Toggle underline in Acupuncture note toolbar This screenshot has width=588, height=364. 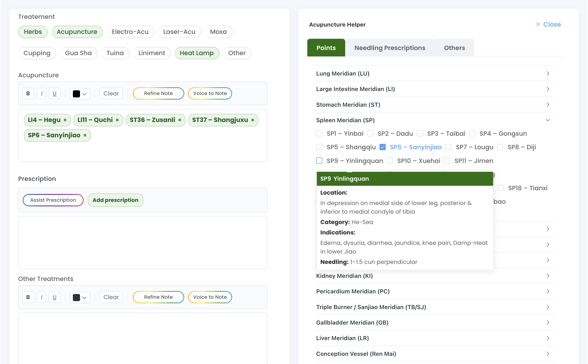[x=55, y=93]
